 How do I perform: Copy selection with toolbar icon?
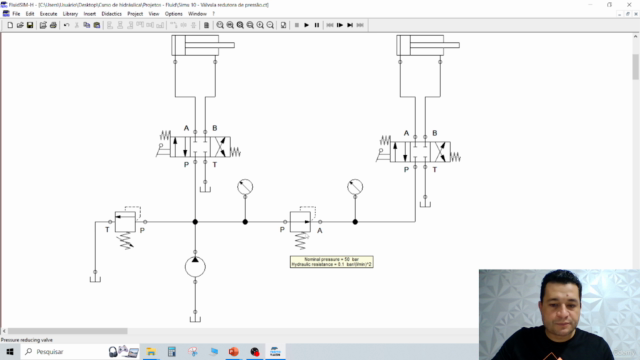coord(87,25)
